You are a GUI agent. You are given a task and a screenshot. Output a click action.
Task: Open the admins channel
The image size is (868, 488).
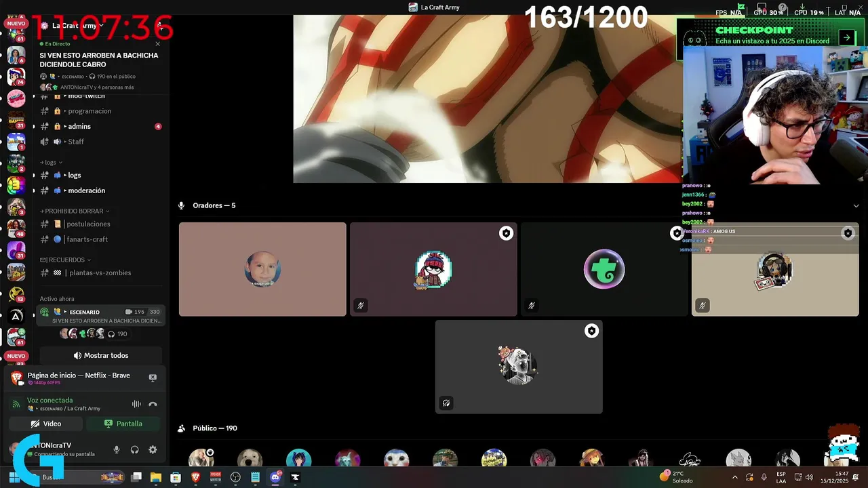pyautogui.click(x=100, y=126)
